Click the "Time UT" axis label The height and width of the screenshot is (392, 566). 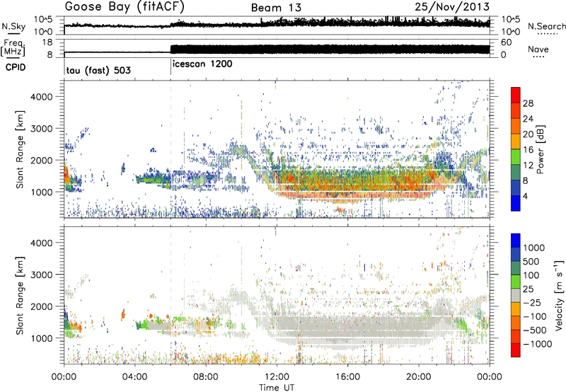click(277, 388)
